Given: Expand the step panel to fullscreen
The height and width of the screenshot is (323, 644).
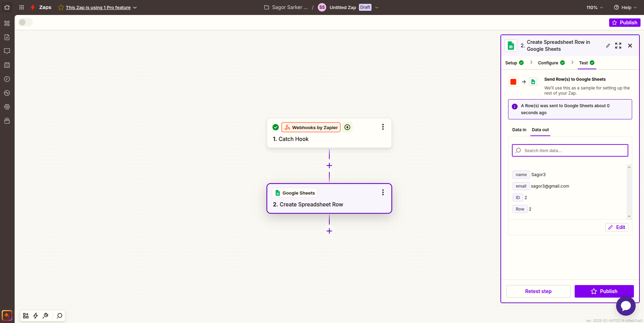Looking at the screenshot, I should click(618, 46).
